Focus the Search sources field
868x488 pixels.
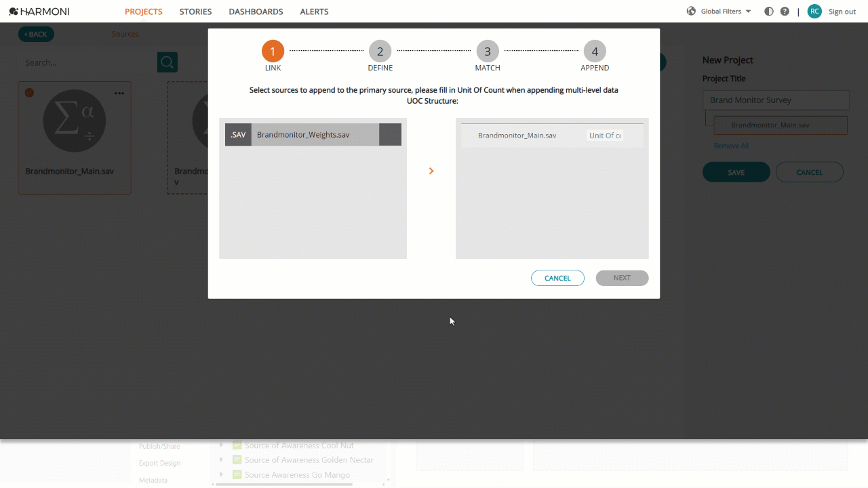pyautogui.click(x=88, y=62)
